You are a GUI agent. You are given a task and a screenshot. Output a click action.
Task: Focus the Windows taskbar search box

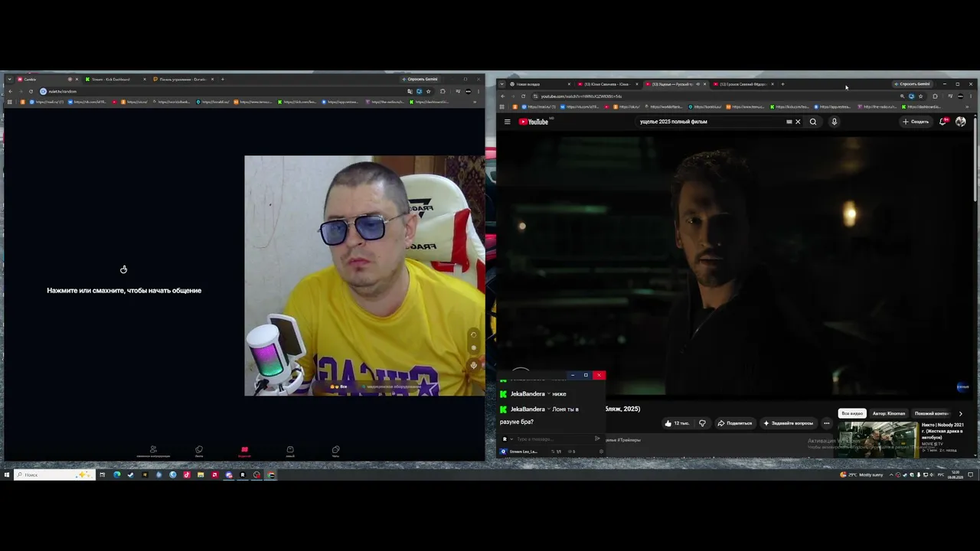point(55,474)
